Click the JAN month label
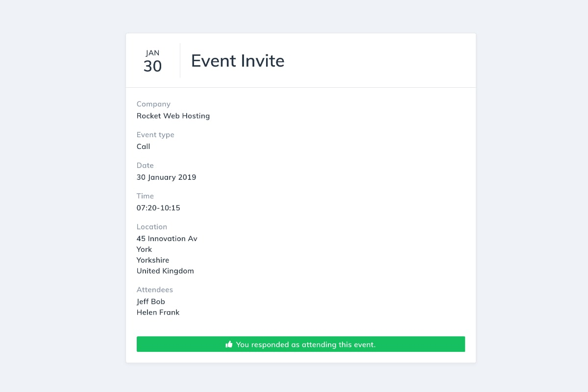Viewport: 588px width, 392px height. 152,53
